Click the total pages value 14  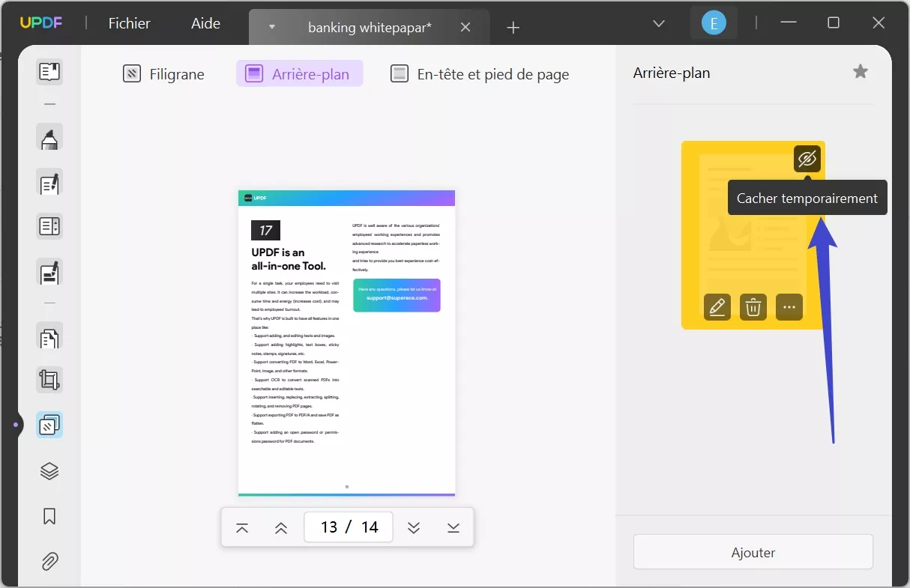(x=370, y=527)
